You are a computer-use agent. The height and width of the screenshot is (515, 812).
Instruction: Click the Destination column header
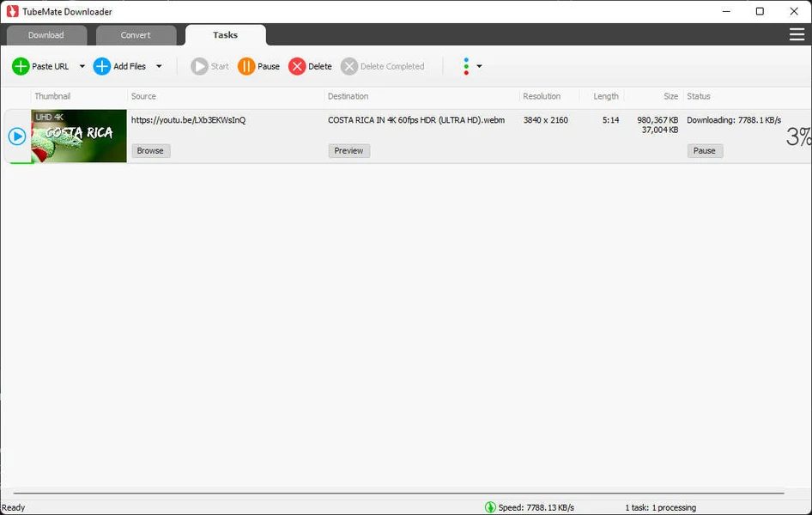pos(348,96)
